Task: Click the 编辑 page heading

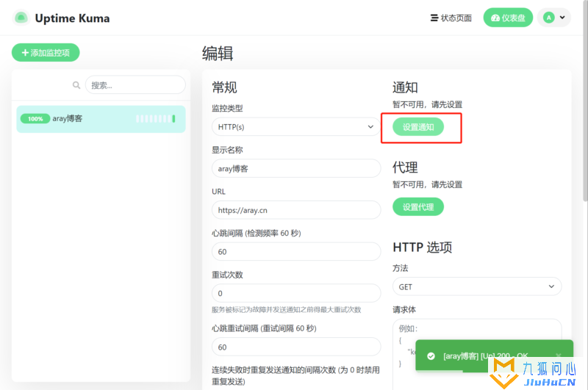Action: (x=218, y=54)
